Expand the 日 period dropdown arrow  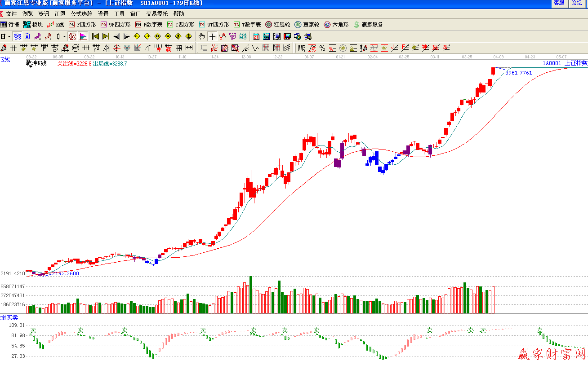point(9,36)
